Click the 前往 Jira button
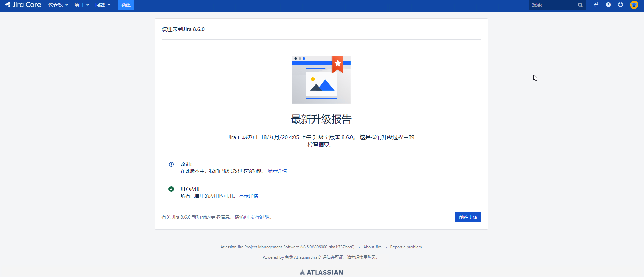This screenshot has height=277, width=644. point(468,217)
